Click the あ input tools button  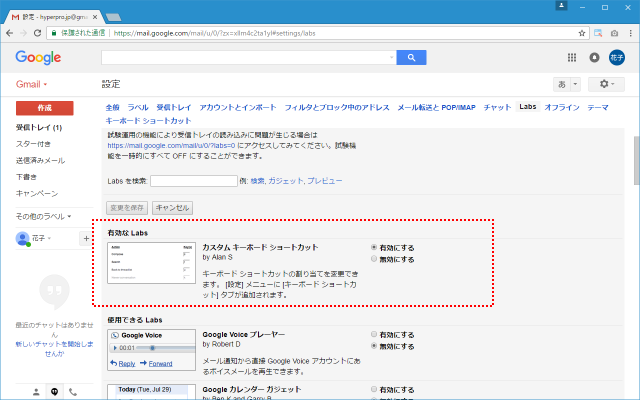(562, 84)
